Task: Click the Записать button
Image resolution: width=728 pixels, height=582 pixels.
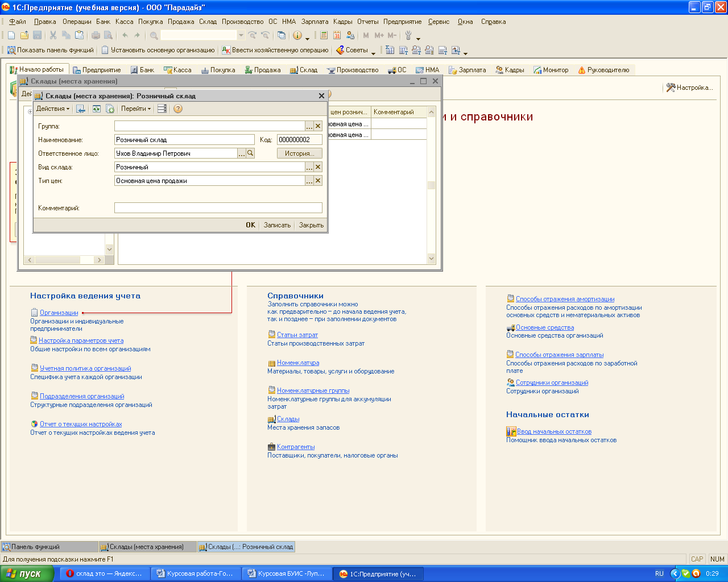Action: point(277,225)
